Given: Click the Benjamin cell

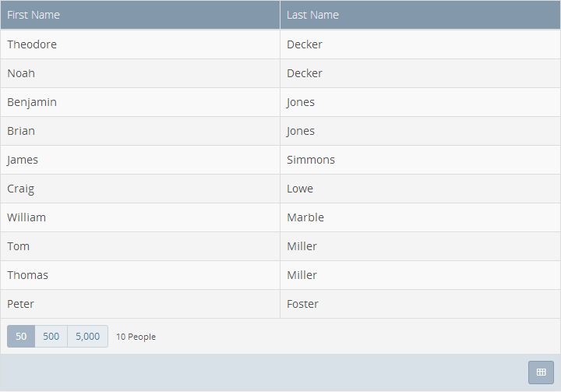Looking at the screenshot, I should (140, 102).
